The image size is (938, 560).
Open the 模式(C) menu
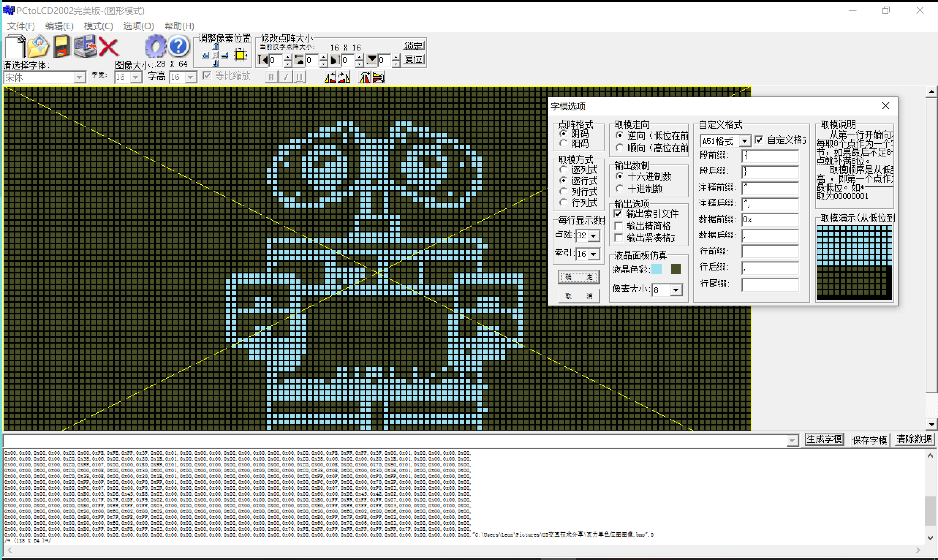(98, 26)
